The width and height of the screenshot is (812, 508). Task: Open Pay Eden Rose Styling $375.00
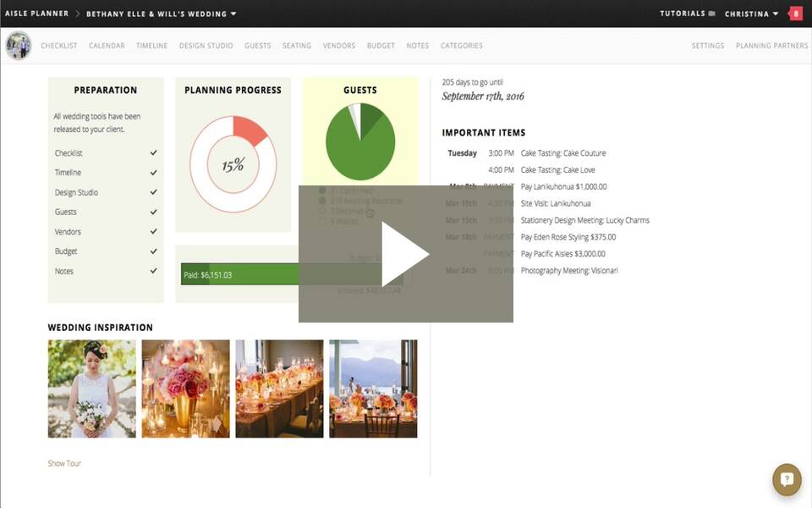pos(568,237)
